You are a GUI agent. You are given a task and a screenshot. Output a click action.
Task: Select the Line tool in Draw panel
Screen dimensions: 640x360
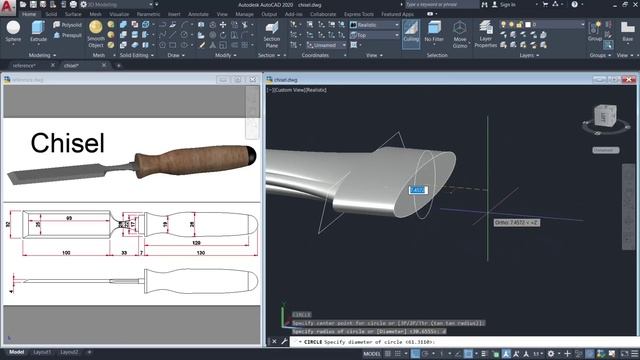point(173,35)
